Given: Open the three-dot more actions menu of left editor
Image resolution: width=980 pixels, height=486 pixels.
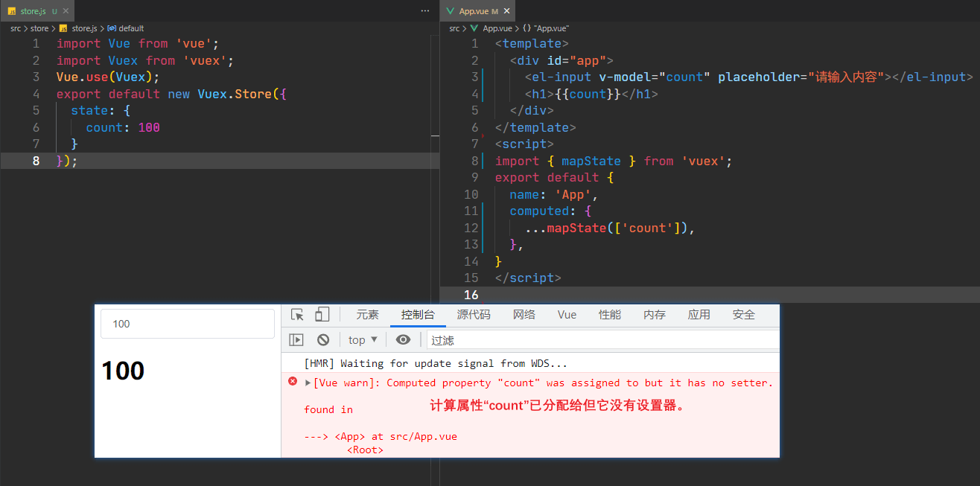Looking at the screenshot, I should pyautogui.click(x=425, y=11).
